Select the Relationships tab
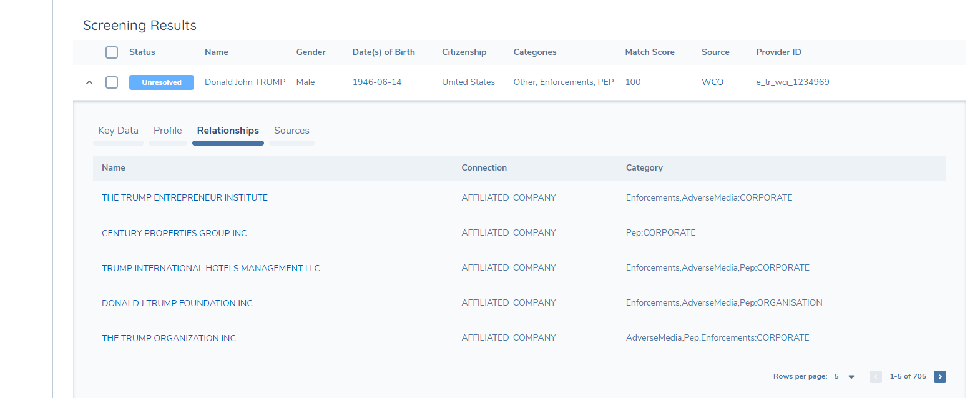Image resolution: width=980 pixels, height=398 pixels. click(x=228, y=131)
